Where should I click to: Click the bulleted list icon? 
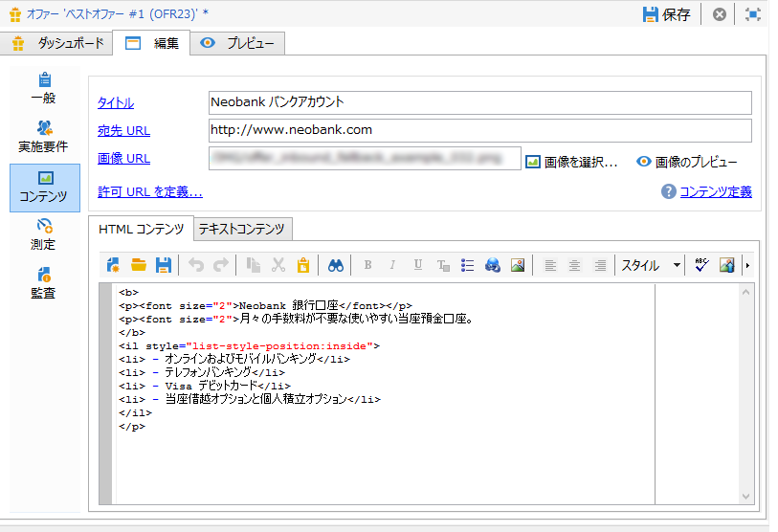tap(467, 265)
